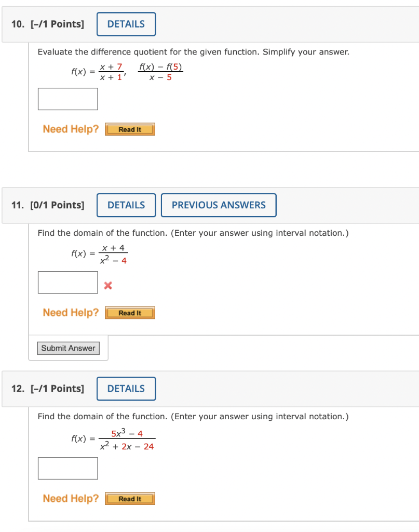
Task: Click DETAILS button for question 12
Action: [126, 389]
